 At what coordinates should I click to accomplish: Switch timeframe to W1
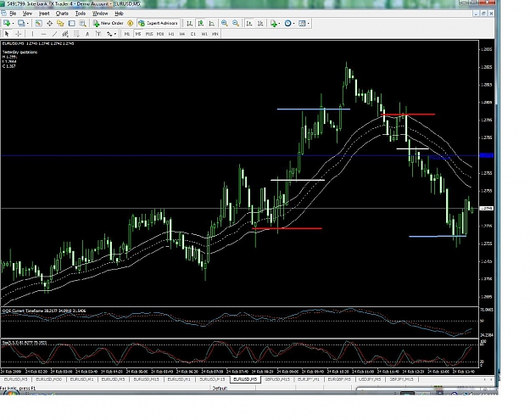pyautogui.click(x=204, y=34)
